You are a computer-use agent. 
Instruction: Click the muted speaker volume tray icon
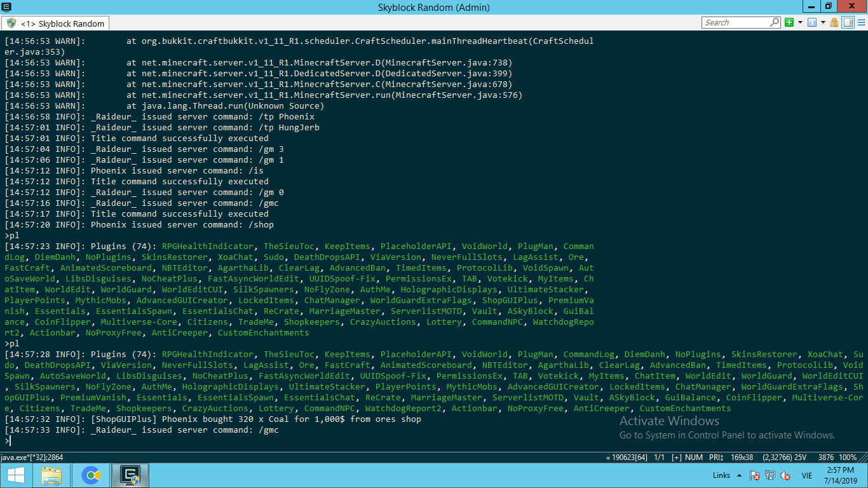click(785, 475)
